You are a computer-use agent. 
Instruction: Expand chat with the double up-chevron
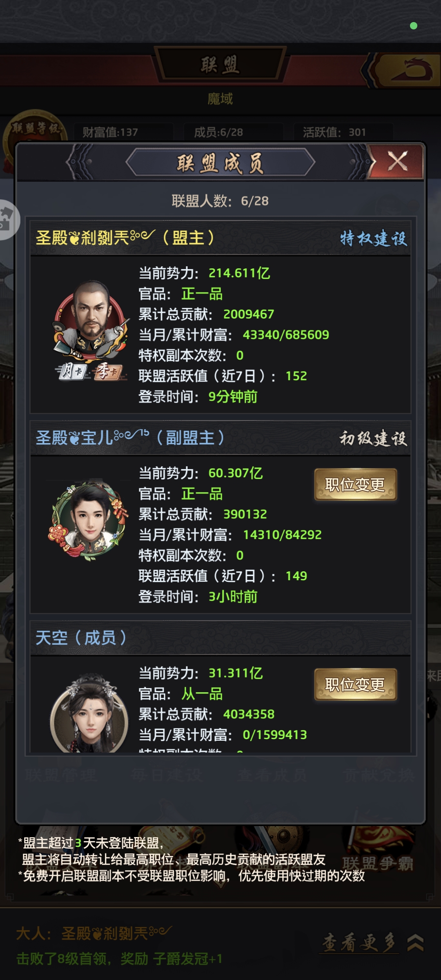[x=415, y=943]
